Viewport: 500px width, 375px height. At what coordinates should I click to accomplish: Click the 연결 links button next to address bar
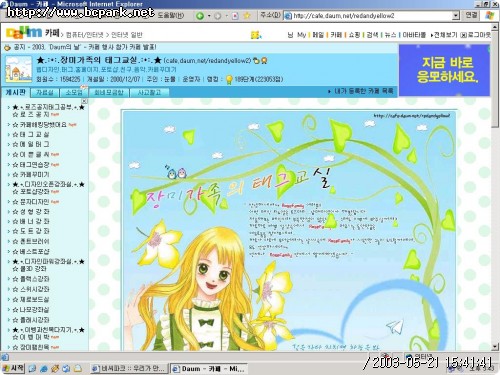pyautogui.click(x=471, y=15)
